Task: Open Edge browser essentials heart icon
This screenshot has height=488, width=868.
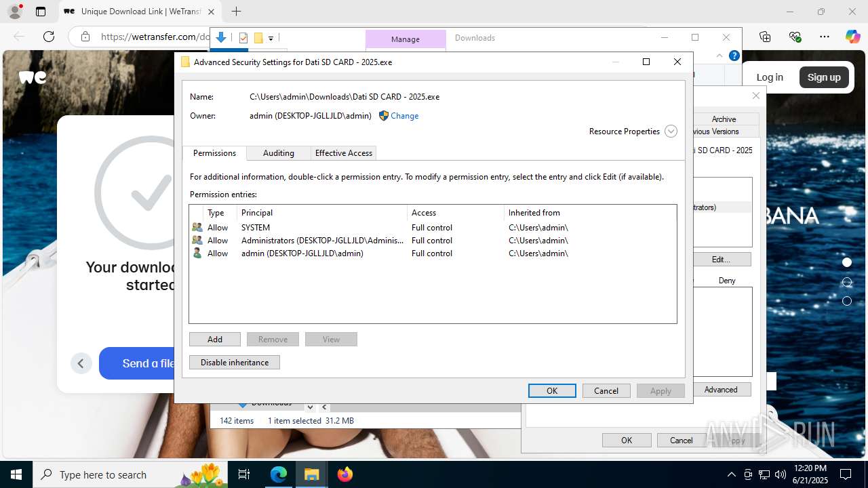Action: (795, 37)
